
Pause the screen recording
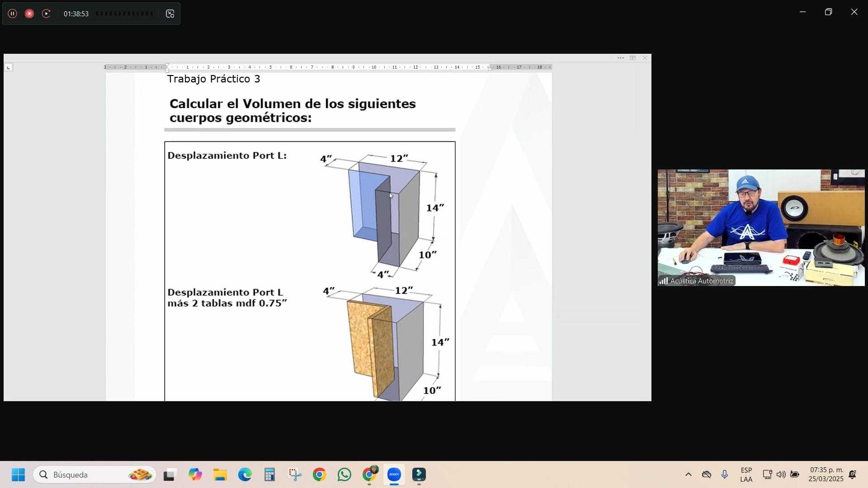point(13,14)
